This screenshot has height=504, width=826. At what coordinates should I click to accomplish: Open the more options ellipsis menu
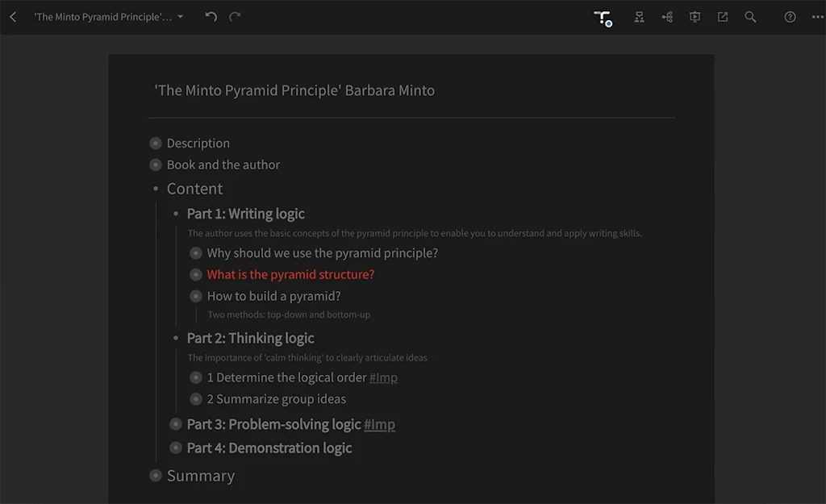coord(817,17)
